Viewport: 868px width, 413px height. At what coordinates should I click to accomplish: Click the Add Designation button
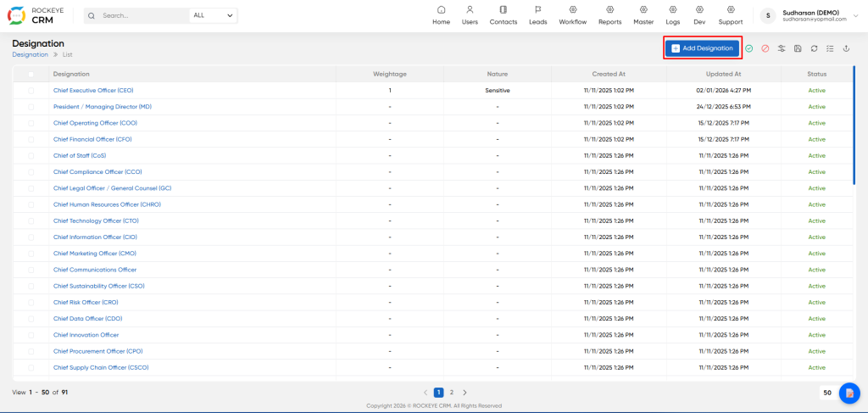coord(703,48)
